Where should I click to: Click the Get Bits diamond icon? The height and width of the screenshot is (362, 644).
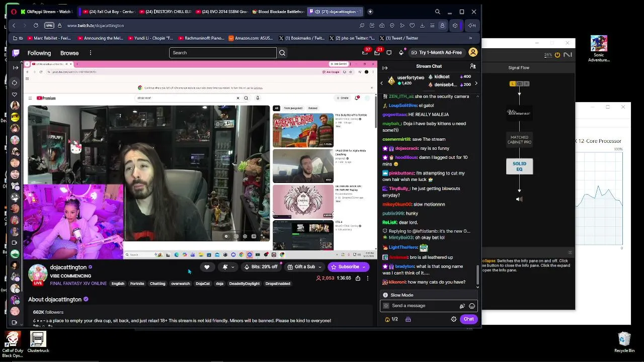[401, 53]
